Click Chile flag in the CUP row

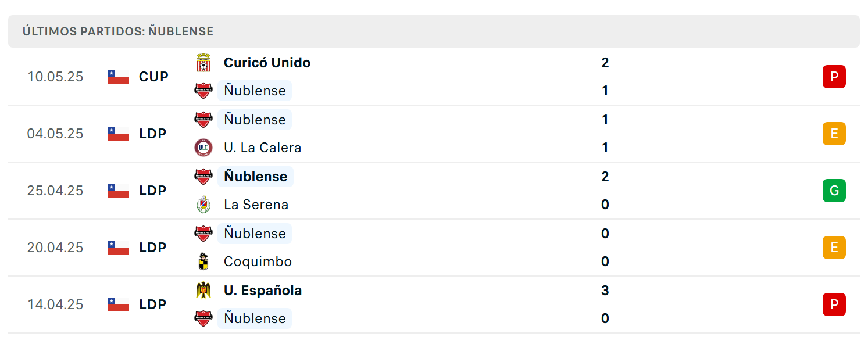[119, 77]
